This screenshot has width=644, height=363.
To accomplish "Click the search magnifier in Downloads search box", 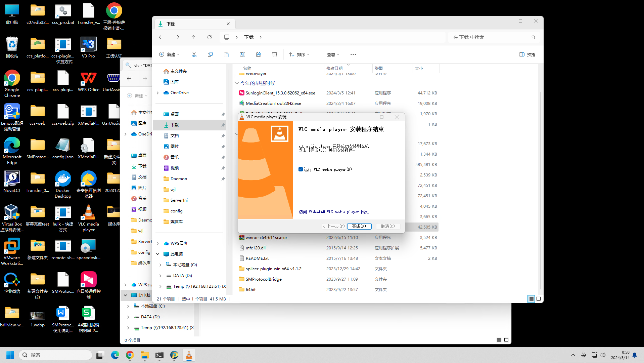I will 534,37.
